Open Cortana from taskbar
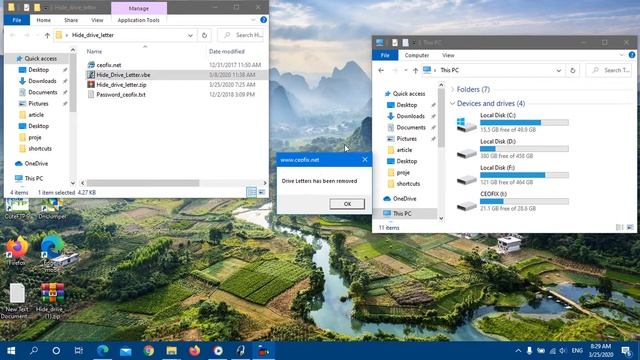The width and height of the screenshot is (640, 360). [56, 351]
